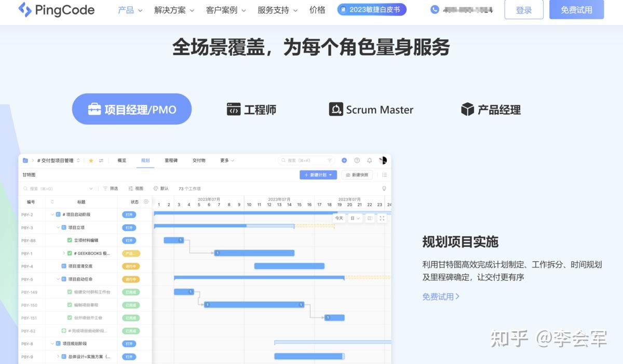Screen dimensions: 623x364
Task: Collapse the 项目规划阶段 row
Action: [x=52, y=343]
